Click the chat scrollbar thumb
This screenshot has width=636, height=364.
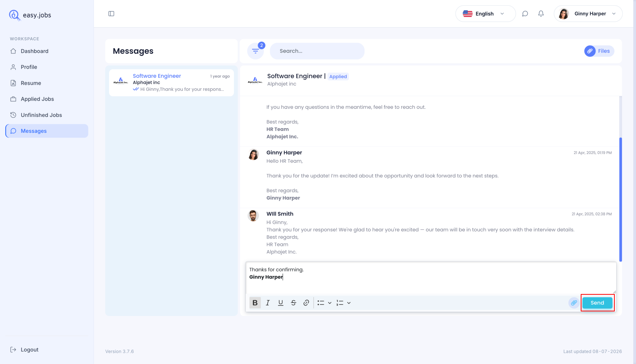[x=621, y=199]
